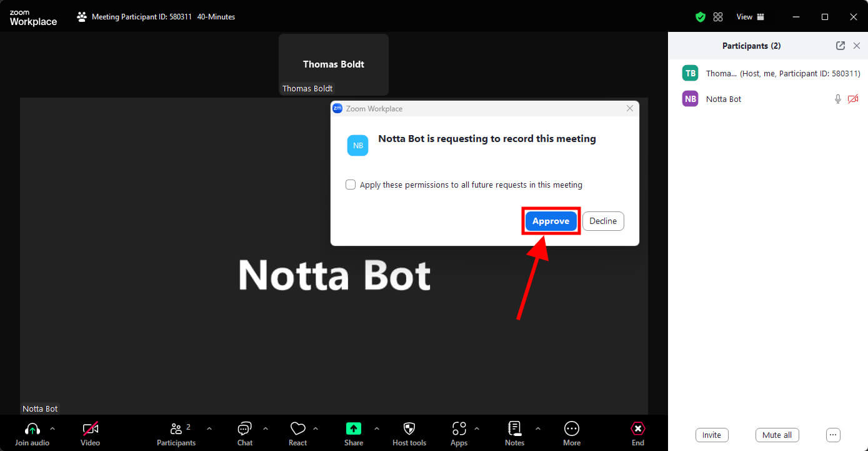
Task: Click Notta Bot's crossed-out video camera icon
Action: pyautogui.click(x=853, y=99)
